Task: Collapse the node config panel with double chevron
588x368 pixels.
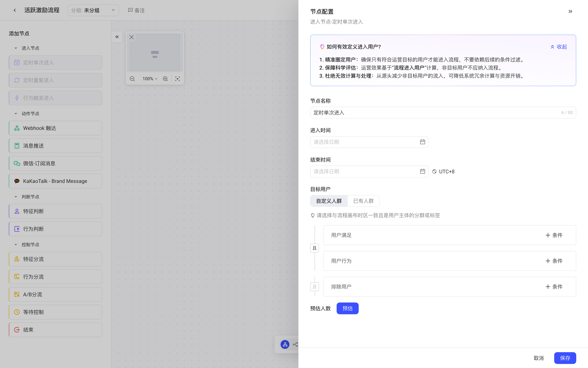Action: coord(570,11)
